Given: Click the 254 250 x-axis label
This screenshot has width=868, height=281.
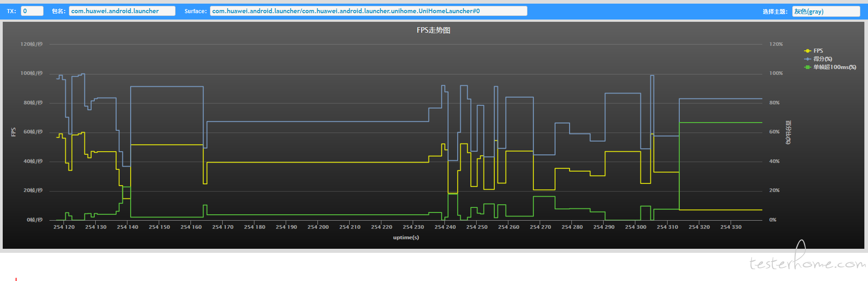Looking at the screenshot, I should 477,227.
